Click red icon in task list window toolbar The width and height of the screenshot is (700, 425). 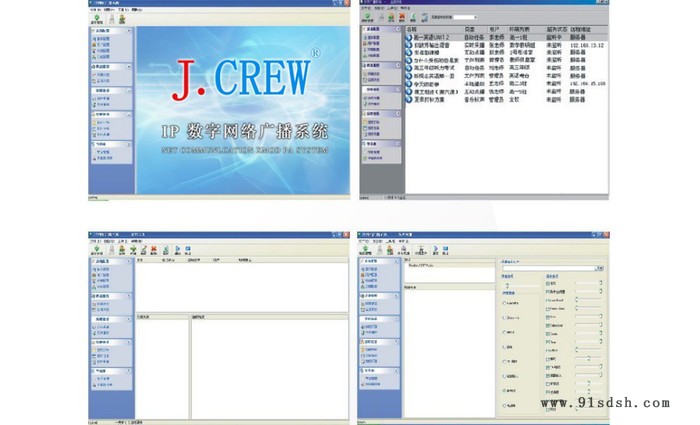(402, 17)
